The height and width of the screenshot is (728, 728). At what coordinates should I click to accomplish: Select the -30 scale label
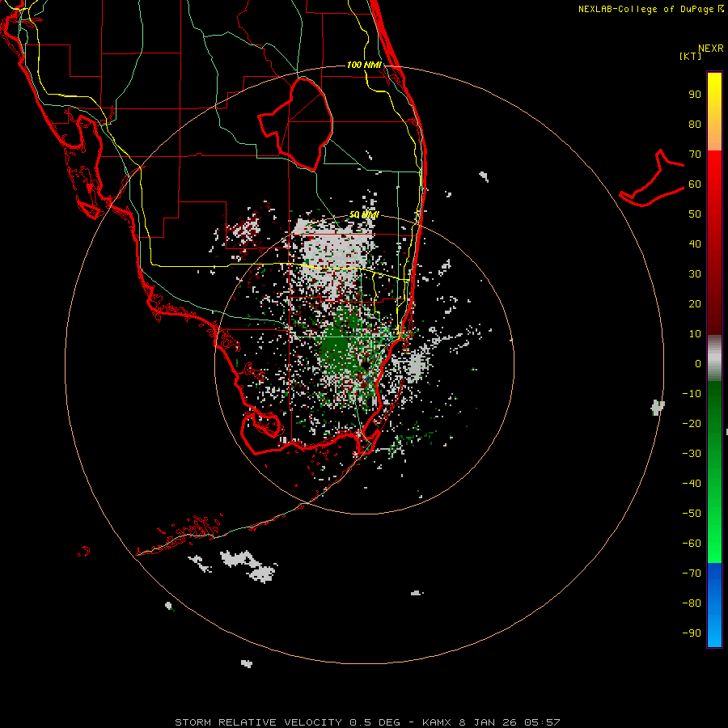point(692,454)
